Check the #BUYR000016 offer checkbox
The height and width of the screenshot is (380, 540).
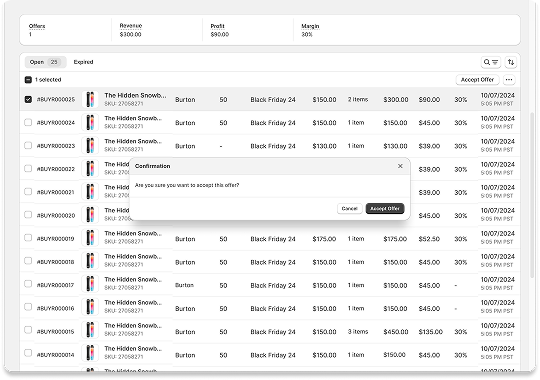tap(28, 307)
